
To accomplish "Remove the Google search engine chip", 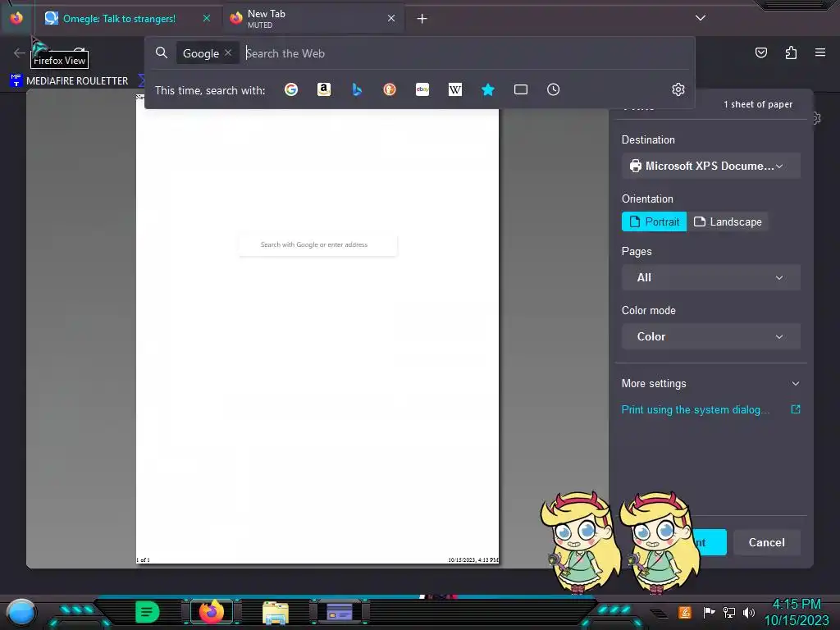I will coord(228,52).
